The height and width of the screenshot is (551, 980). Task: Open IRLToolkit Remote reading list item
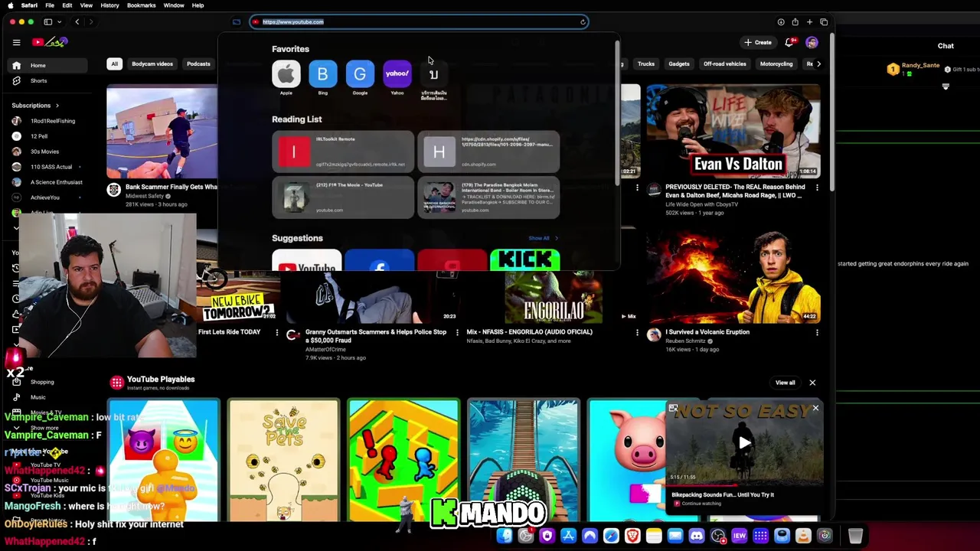(343, 152)
